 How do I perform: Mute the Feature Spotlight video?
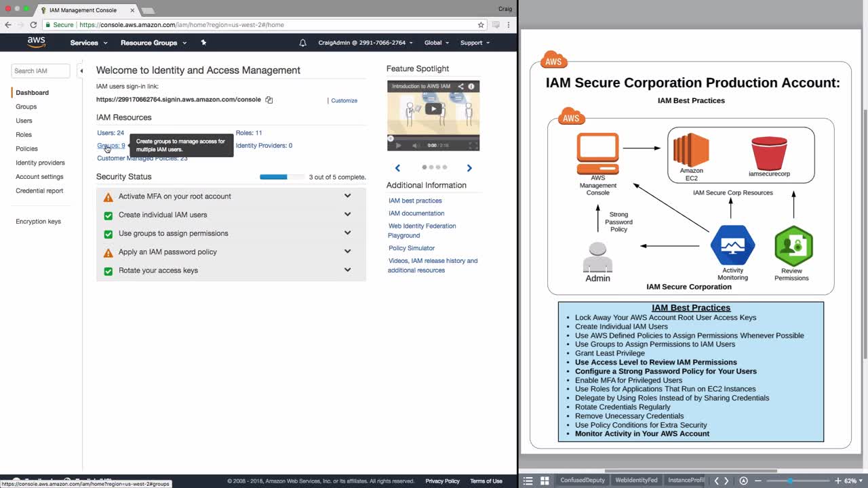tap(416, 145)
